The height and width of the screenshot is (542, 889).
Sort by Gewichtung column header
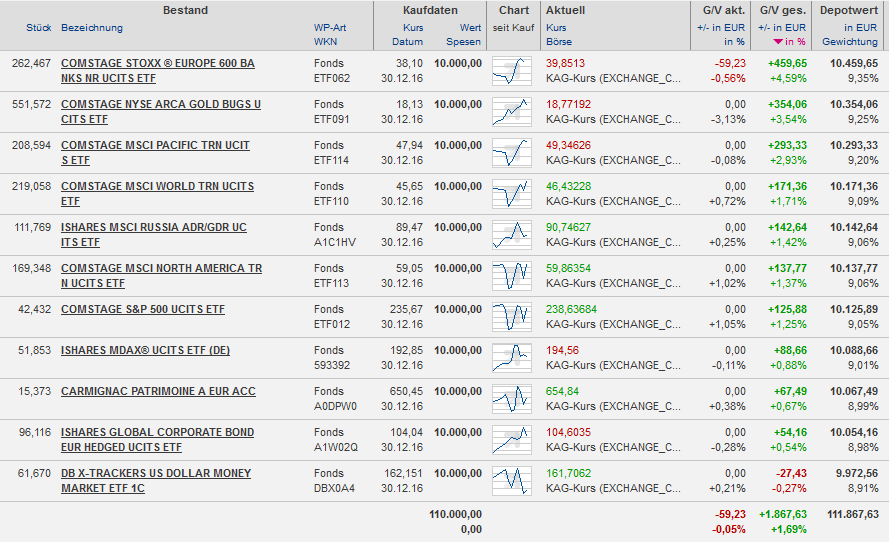click(850, 42)
